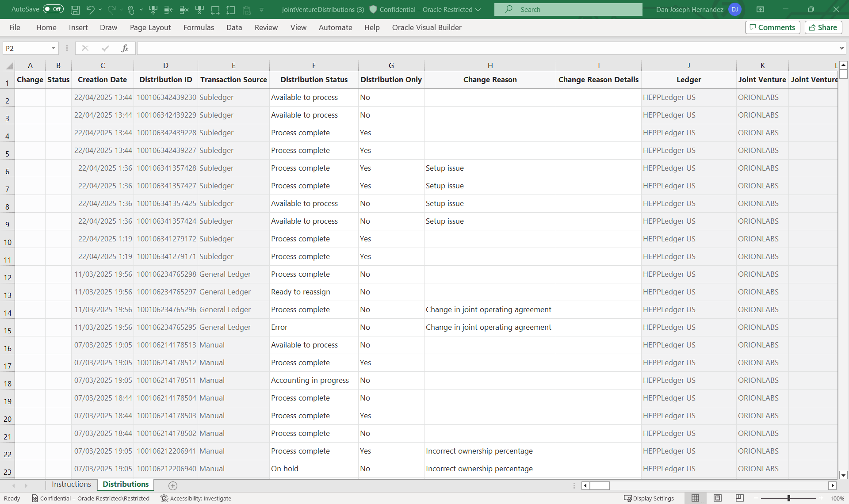Toggle the AutoSave switch
Screen dimensions: 849x504
click(x=53, y=9)
